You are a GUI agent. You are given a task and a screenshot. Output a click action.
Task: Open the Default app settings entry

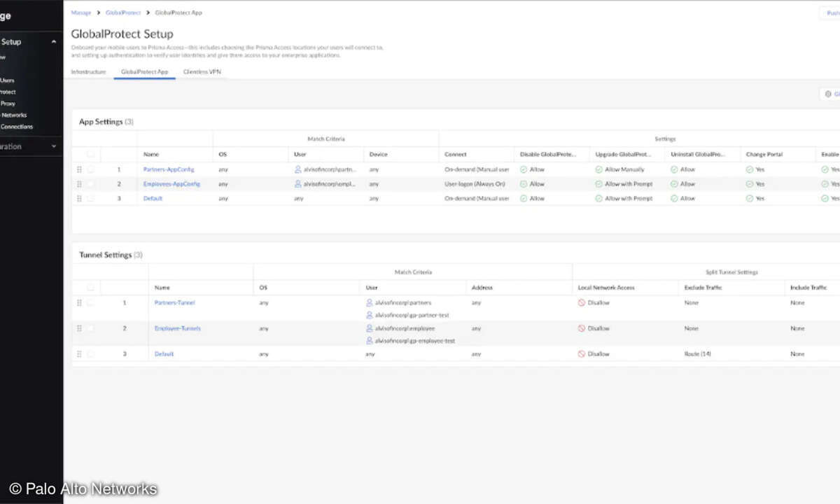click(x=153, y=199)
